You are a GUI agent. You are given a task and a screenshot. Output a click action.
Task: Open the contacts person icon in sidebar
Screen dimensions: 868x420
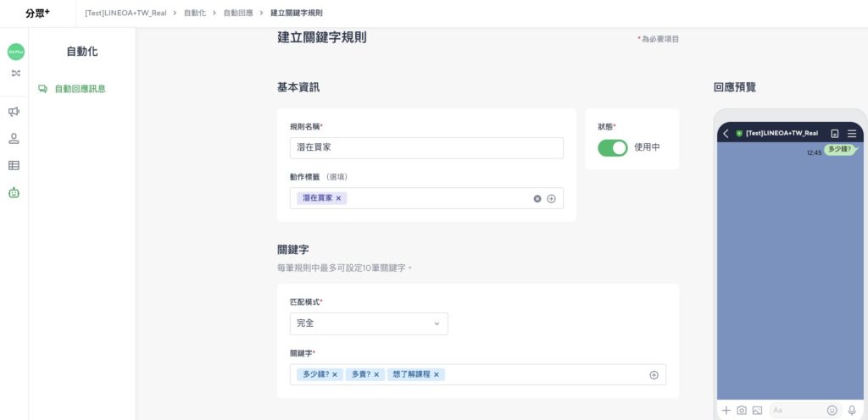pyautogui.click(x=14, y=139)
